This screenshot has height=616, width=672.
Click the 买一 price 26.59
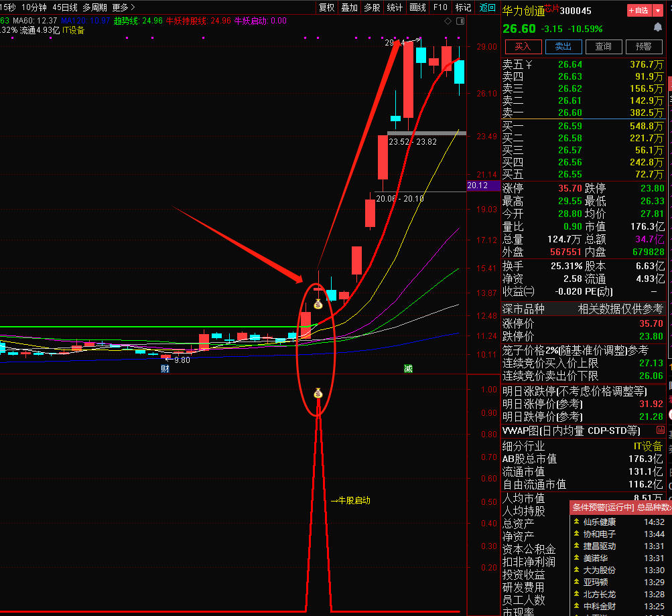[x=570, y=126]
